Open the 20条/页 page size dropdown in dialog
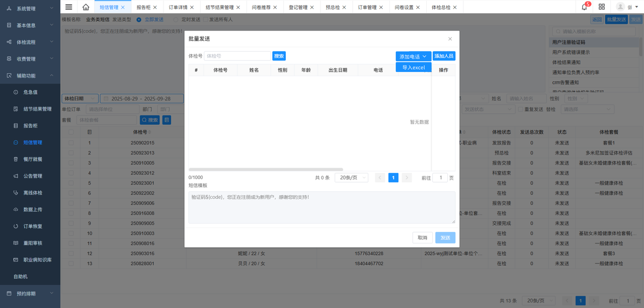The image size is (644, 308). tap(352, 178)
